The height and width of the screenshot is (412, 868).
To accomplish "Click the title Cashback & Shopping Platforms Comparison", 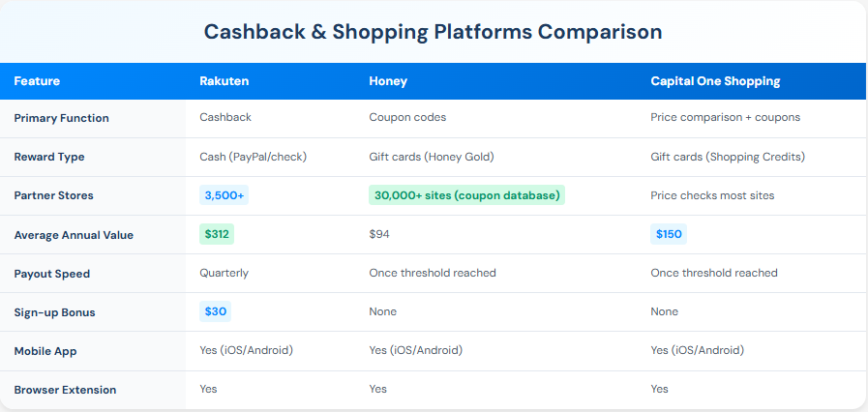I will [x=433, y=32].
